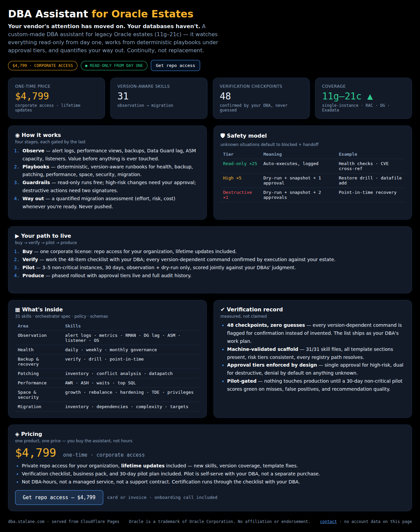Click 'dba.stalane.com' footer text

pos(26,522)
